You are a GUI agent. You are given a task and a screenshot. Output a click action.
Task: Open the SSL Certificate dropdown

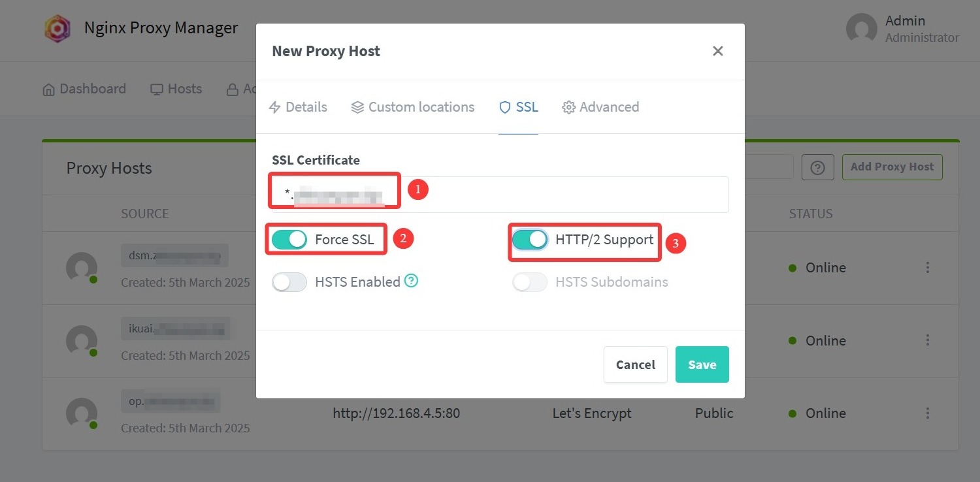[500, 194]
